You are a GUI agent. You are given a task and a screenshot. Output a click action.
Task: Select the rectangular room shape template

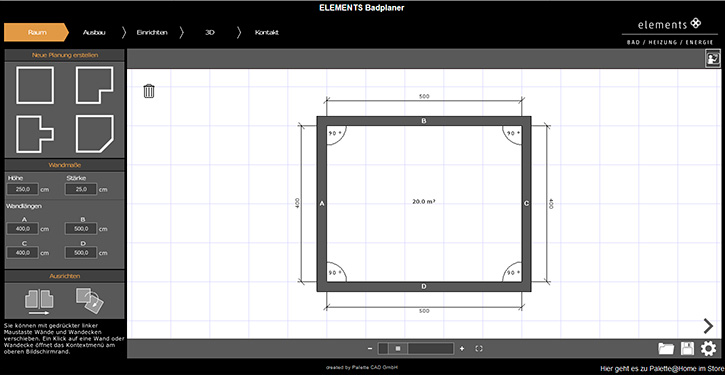[x=35, y=85]
